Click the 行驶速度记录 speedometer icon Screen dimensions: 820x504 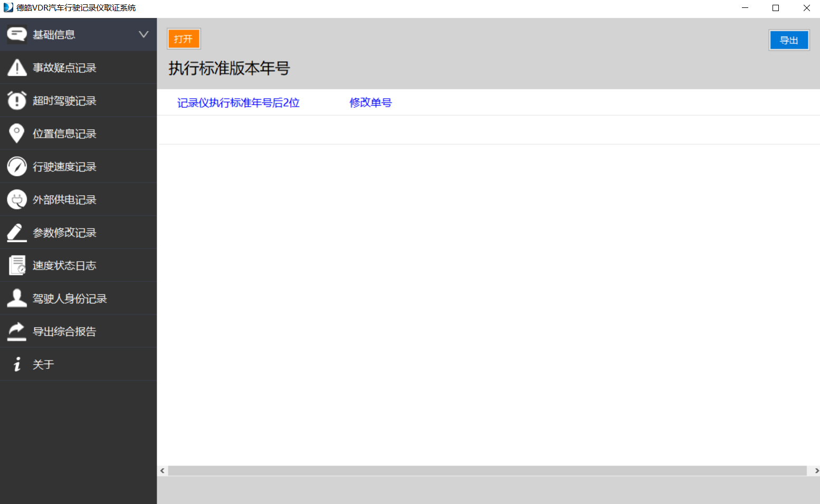coord(17,166)
